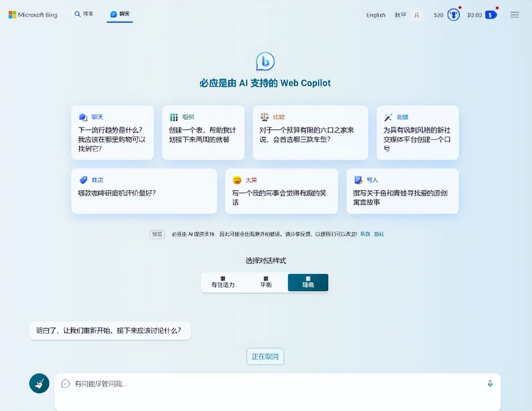Screen dimensions: 532x411
Task: Open the user account avatar icon
Action: tap(417, 15)
